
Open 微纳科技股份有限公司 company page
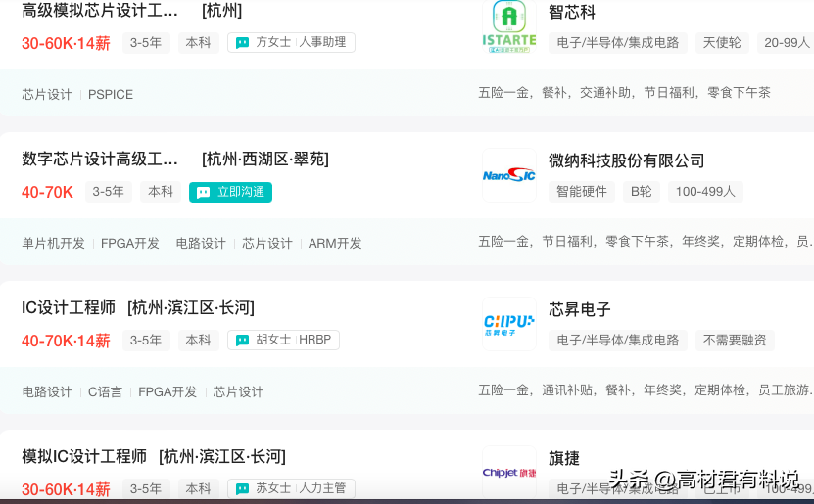(627, 160)
